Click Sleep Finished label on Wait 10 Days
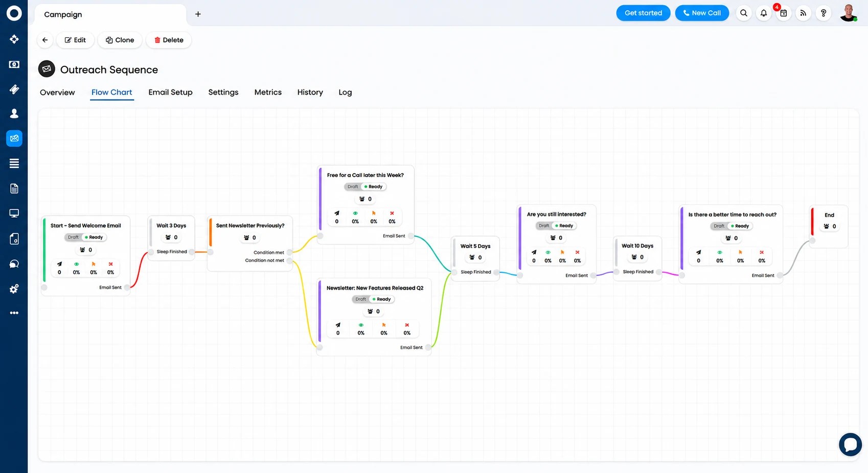868x473 pixels. pos(638,272)
